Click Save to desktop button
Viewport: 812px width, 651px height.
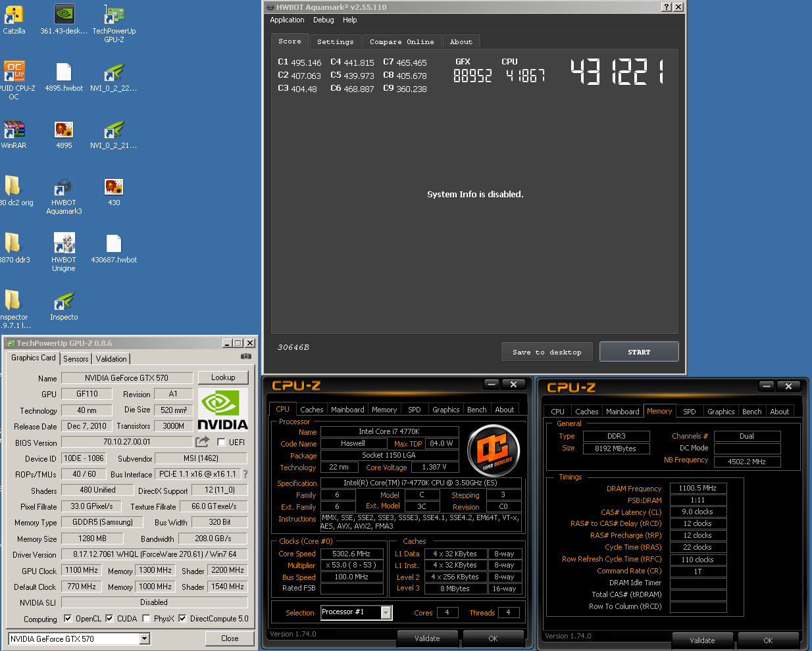[x=547, y=352]
